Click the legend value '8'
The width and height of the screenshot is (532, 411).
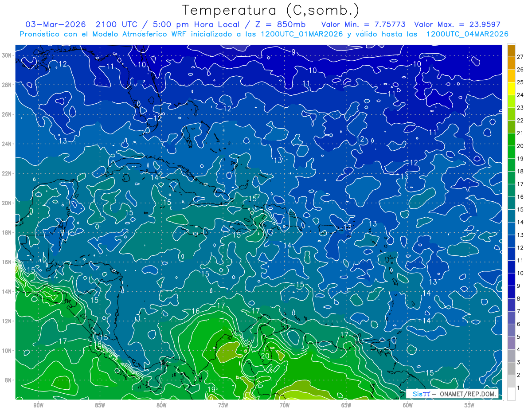point(518,299)
